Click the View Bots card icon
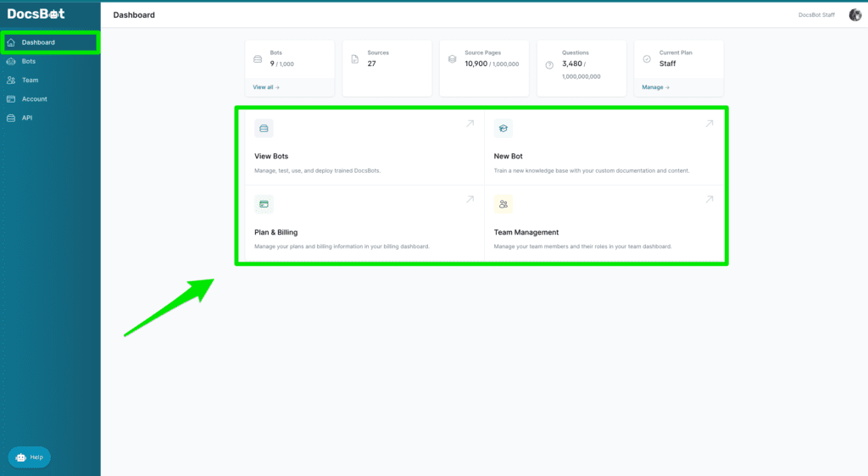The height and width of the screenshot is (476, 868). (264, 129)
